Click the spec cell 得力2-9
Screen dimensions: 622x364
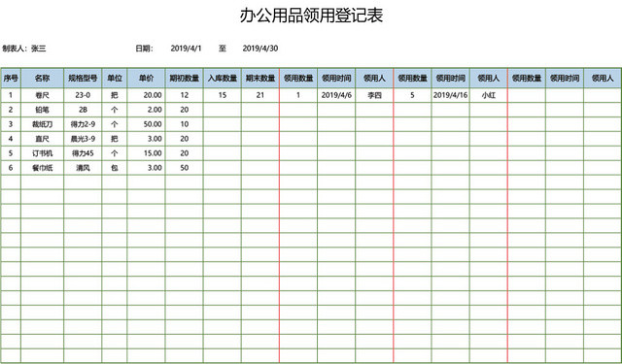pyautogui.click(x=83, y=124)
